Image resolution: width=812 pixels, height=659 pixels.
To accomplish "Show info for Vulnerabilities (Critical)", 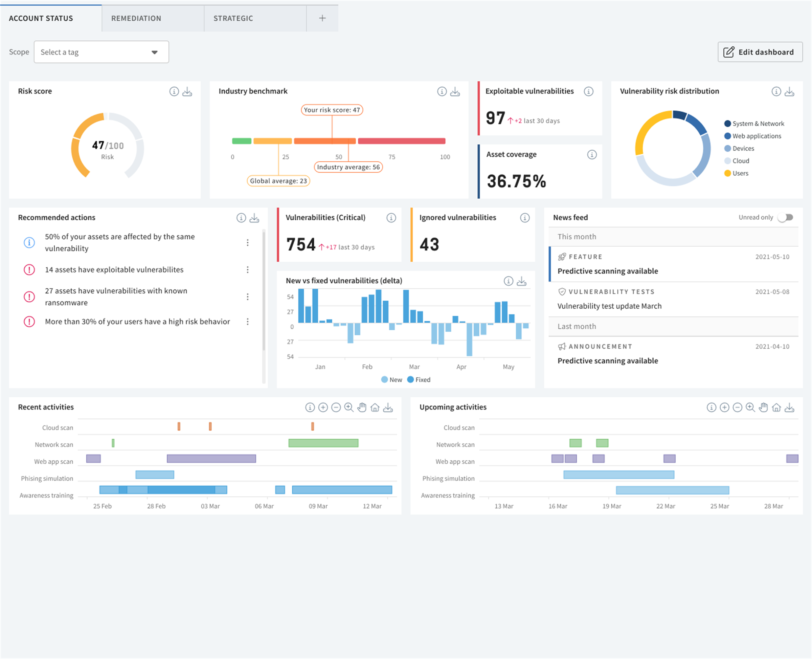I will click(391, 218).
